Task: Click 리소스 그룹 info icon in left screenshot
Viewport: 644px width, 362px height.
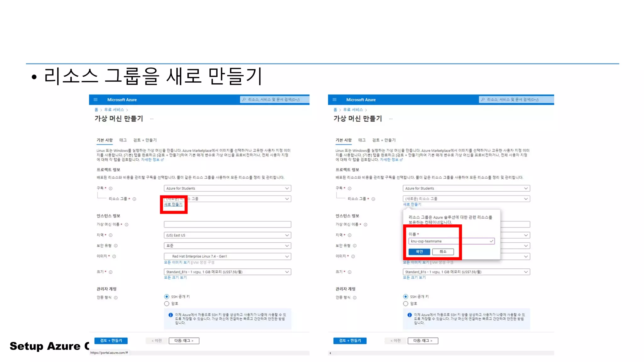Action: [134, 199]
